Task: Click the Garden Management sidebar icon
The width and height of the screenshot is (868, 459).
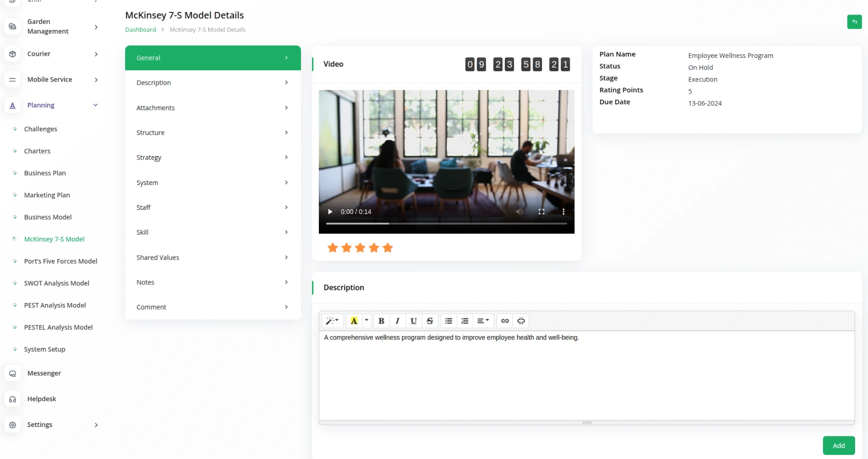Action: point(12,26)
